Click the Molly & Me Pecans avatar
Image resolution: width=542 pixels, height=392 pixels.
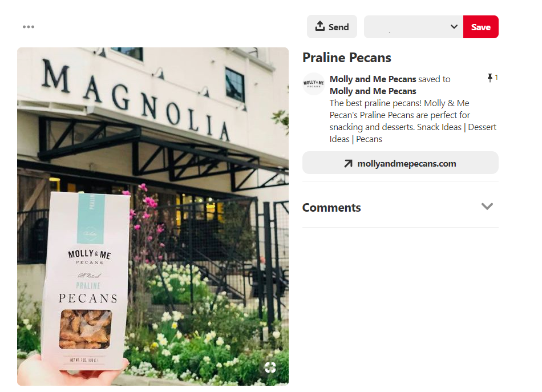pos(314,84)
